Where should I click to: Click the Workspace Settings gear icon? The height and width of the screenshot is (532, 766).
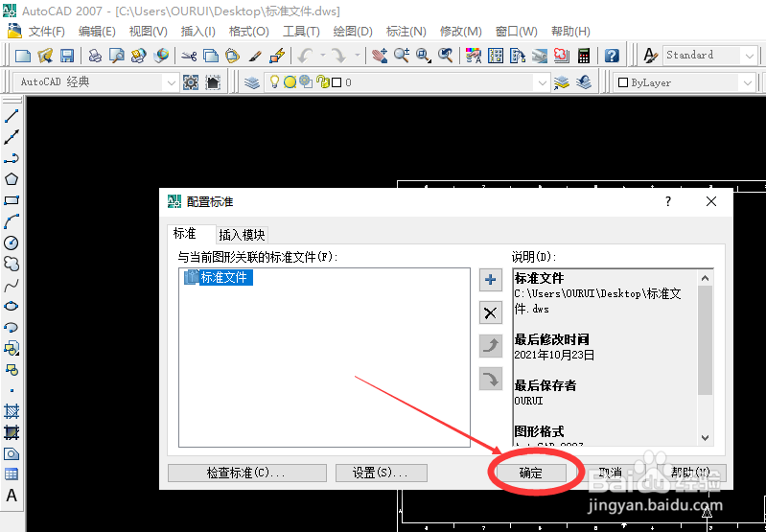click(x=191, y=82)
